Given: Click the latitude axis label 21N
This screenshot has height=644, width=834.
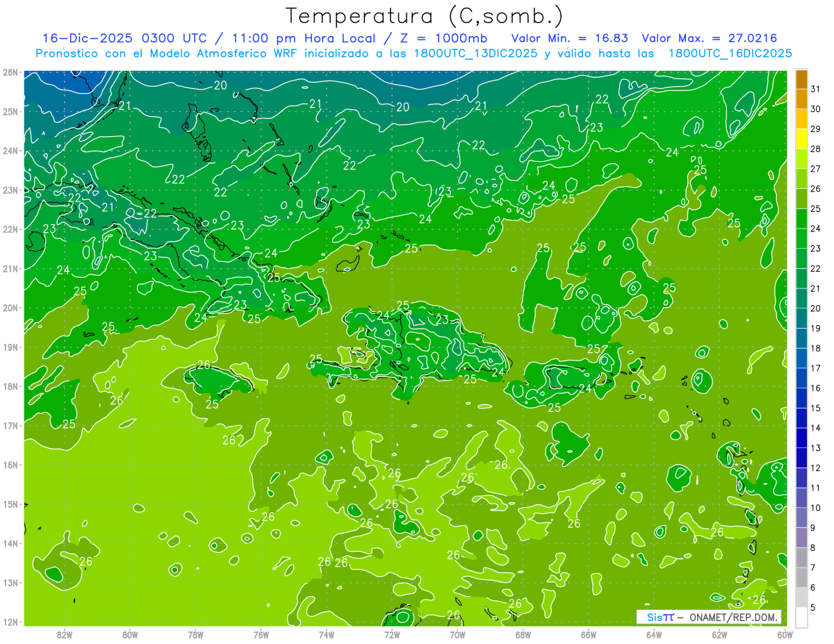Looking at the screenshot, I should (x=10, y=268).
